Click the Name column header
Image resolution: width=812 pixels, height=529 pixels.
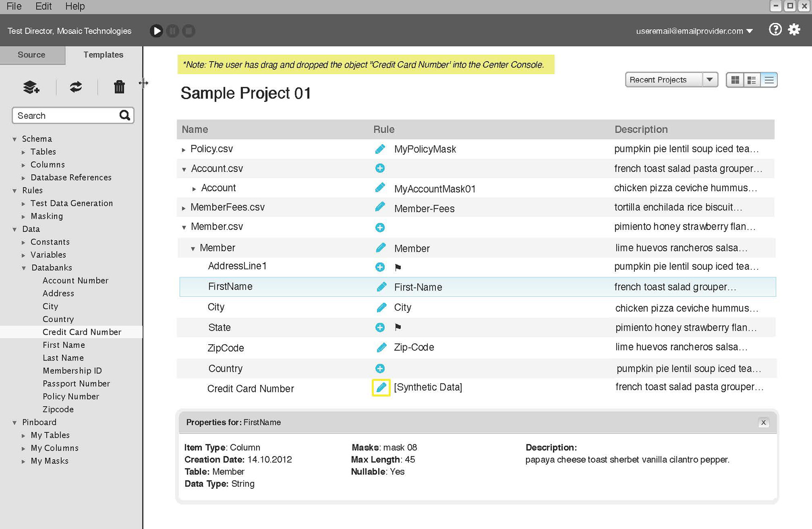point(195,129)
